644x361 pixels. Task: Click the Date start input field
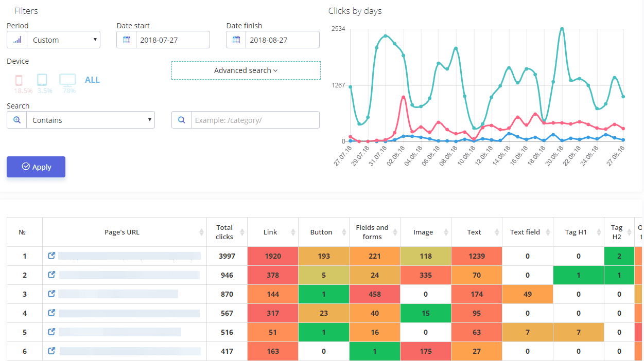point(172,40)
